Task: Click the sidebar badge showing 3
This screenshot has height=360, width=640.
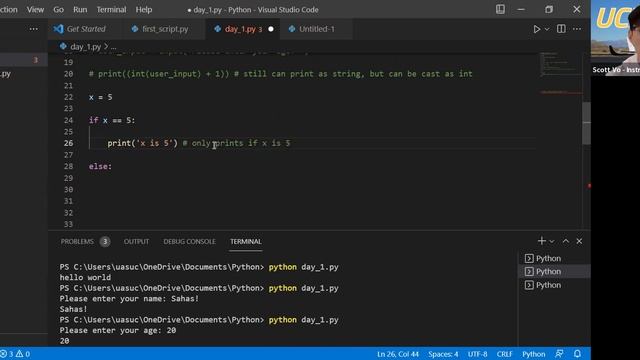Action: coord(36,60)
